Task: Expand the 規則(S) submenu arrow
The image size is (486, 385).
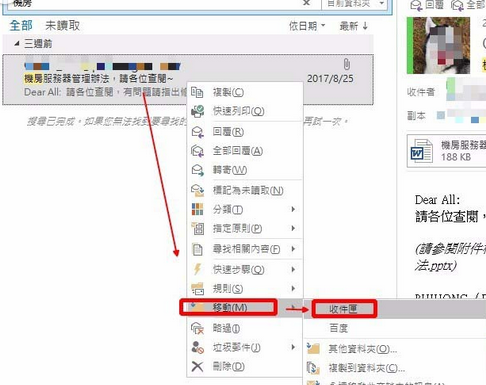Action: click(x=293, y=288)
